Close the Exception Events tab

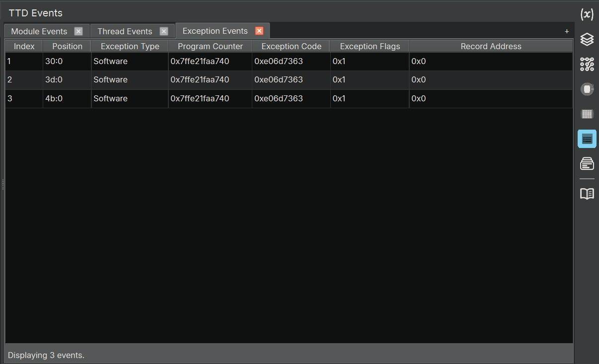click(259, 31)
